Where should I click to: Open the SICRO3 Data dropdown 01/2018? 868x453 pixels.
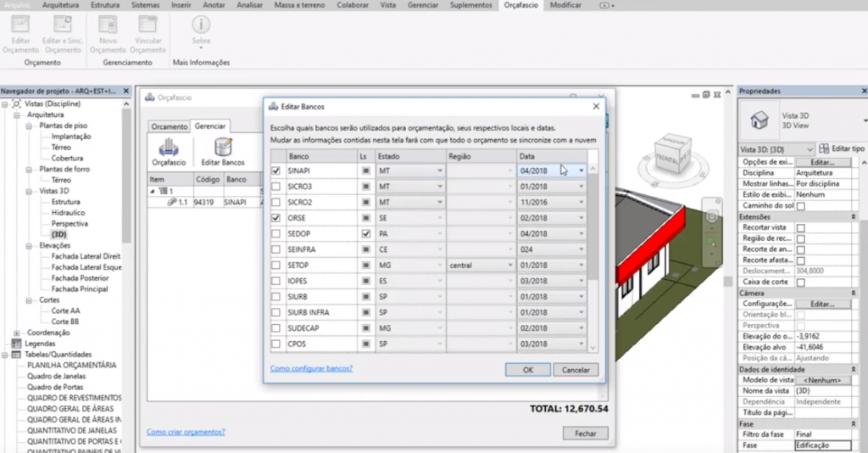point(551,187)
